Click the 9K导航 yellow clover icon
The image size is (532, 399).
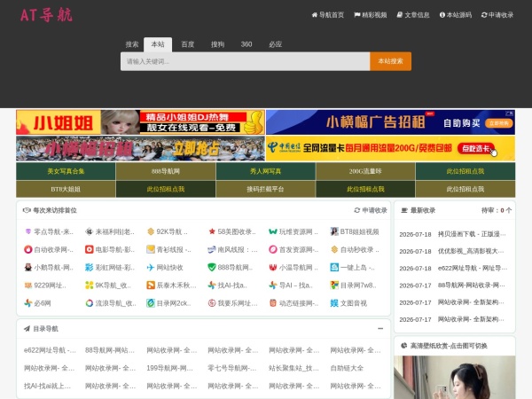click(90, 286)
